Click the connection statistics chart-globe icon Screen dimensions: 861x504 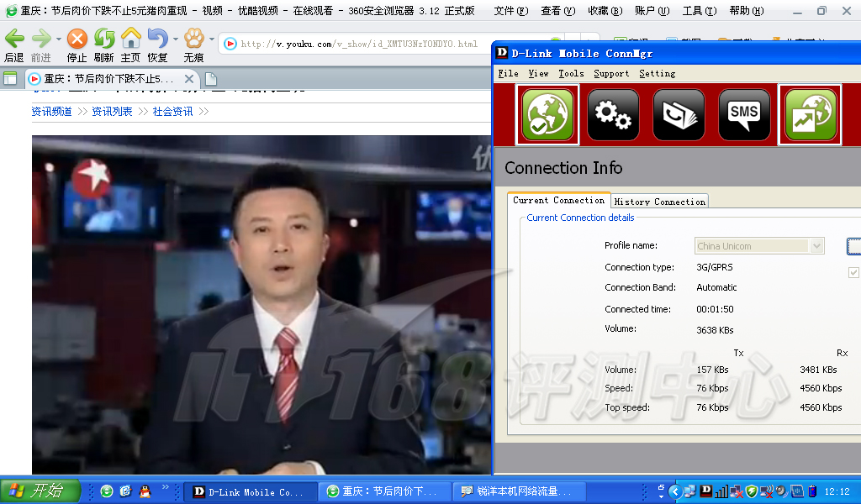[810, 115]
